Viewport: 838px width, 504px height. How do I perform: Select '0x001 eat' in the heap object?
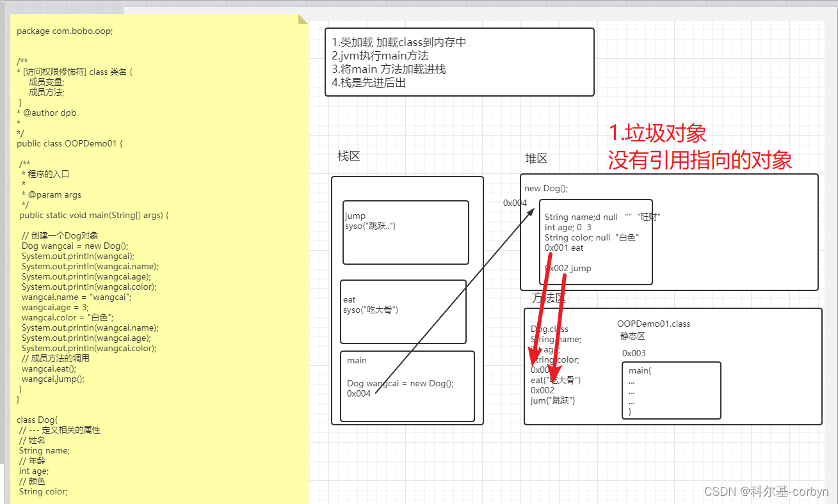point(564,248)
